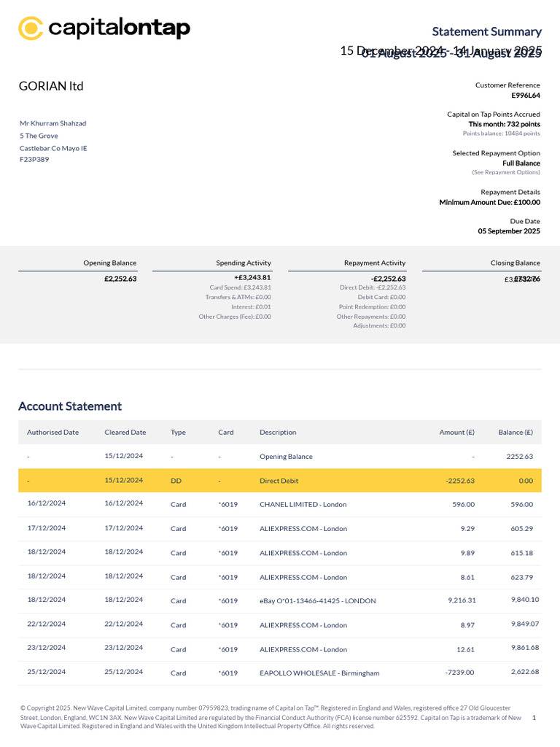Viewport: 560px width, 747px height.
Task: Click the Cleared Date column header
Action: click(x=125, y=433)
